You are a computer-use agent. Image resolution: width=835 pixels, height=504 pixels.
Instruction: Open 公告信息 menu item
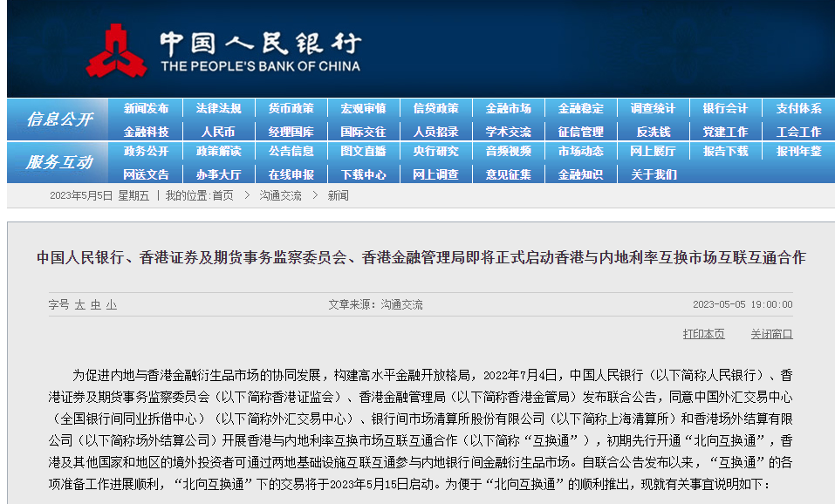click(291, 151)
